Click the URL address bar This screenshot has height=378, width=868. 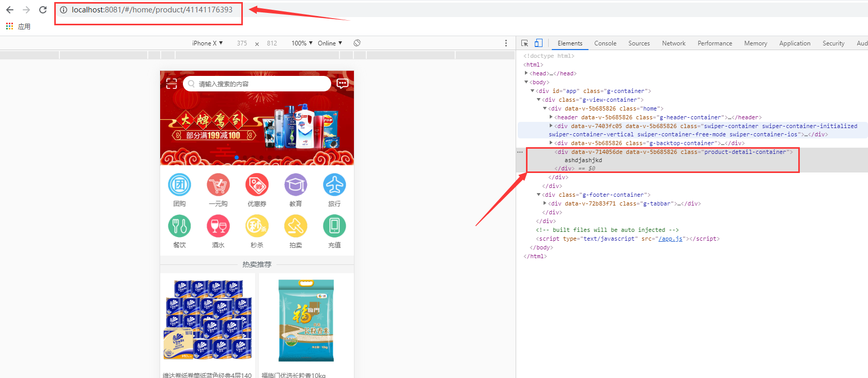click(152, 10)
